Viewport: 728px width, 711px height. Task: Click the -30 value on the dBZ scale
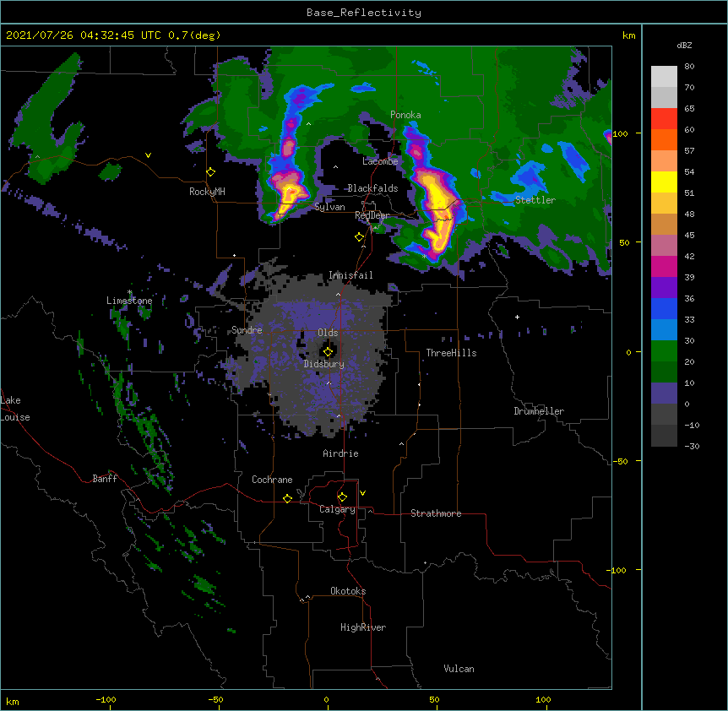click(x=692, y=446)
